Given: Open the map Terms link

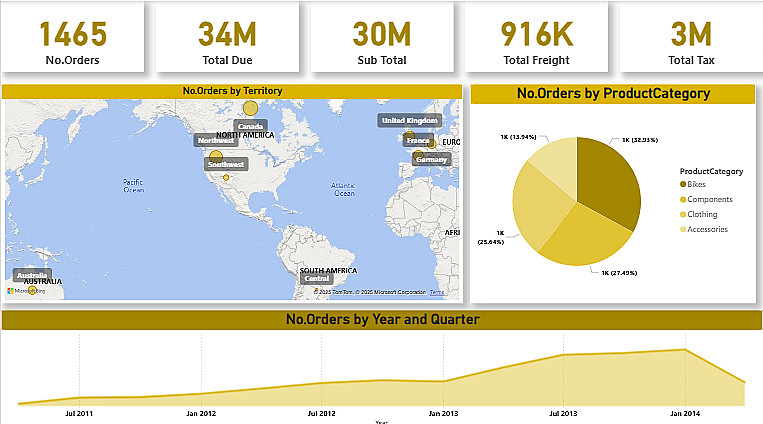Looking at the screenshot, I should click(437, 292).
